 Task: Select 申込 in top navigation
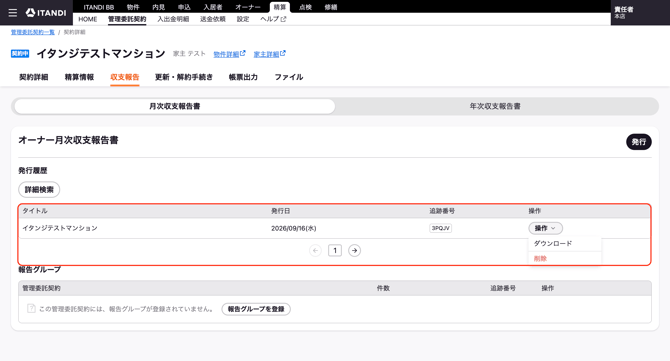184,7
